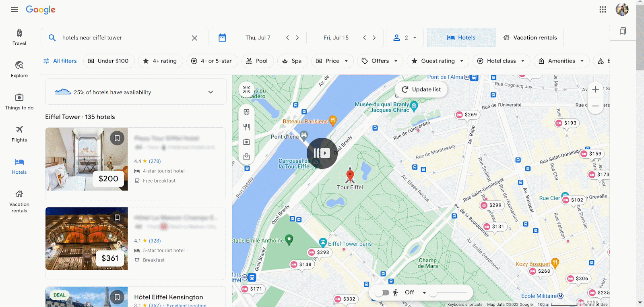The image size is (644, 307).
Task: Click the Update list button
Action: point(421,89)
